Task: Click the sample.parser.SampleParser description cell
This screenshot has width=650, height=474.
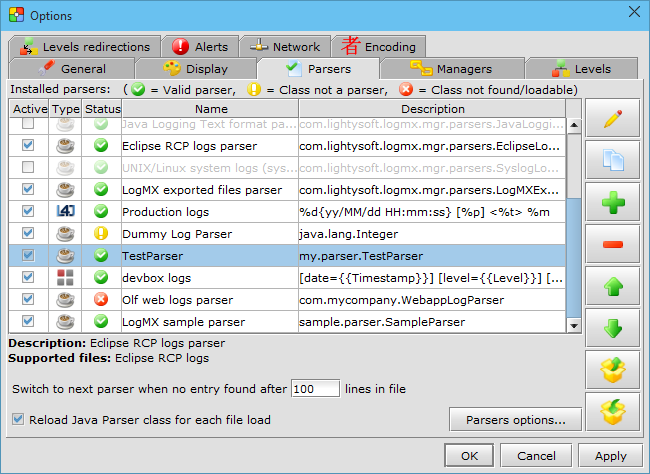Action: [x=432, y=322]
